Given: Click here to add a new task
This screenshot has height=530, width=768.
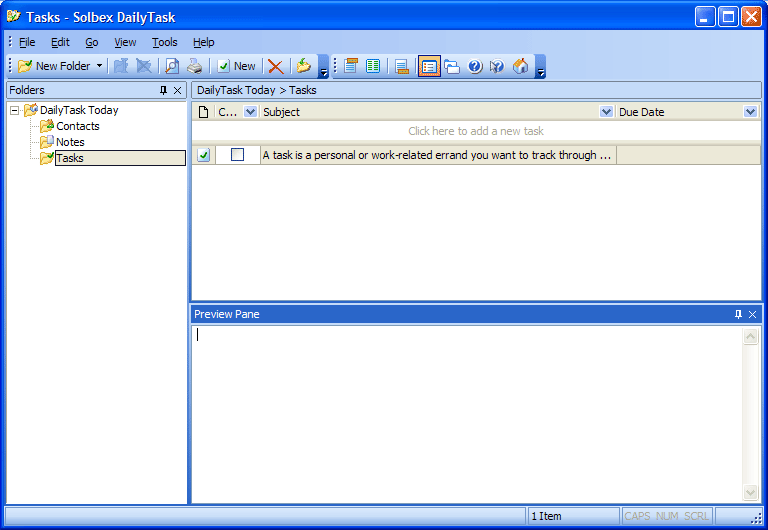Looking at the screenshot, I should (476, 131).
